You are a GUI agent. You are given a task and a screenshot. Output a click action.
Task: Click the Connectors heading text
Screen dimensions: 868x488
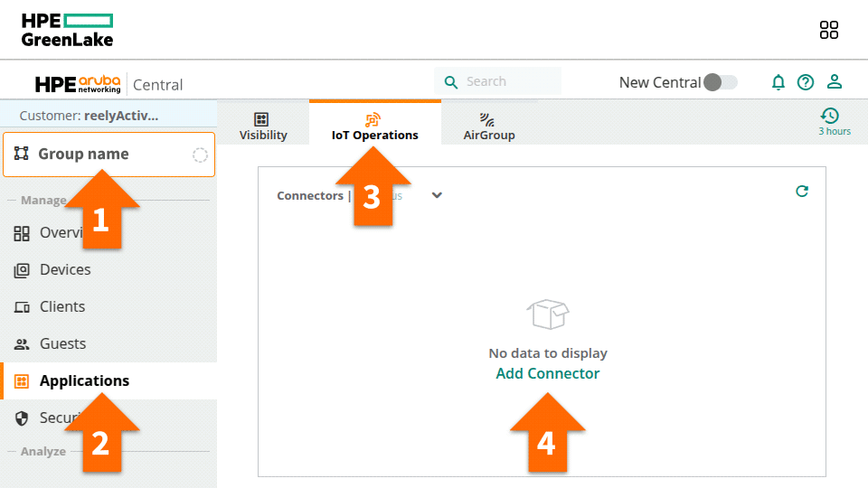[x=310, y=196]
